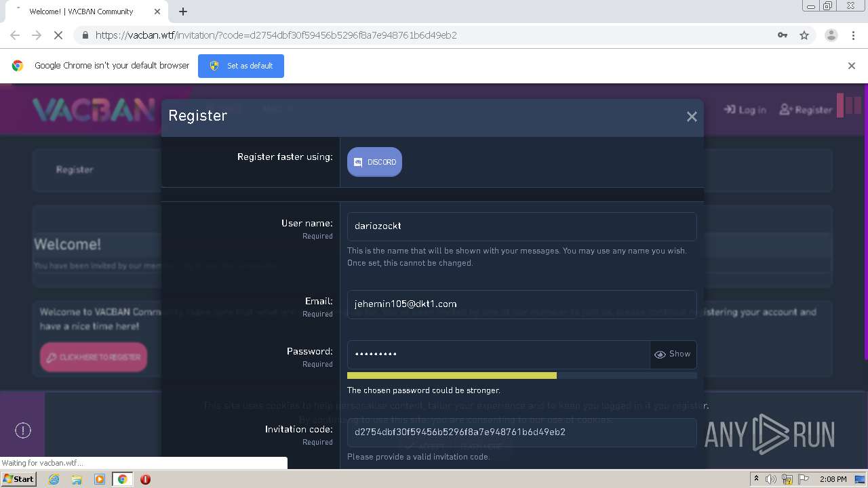The height and width of the screenshot is (488, 868).
Task: Click the clock showing 2:08 PM
Action: coord(833,479)
